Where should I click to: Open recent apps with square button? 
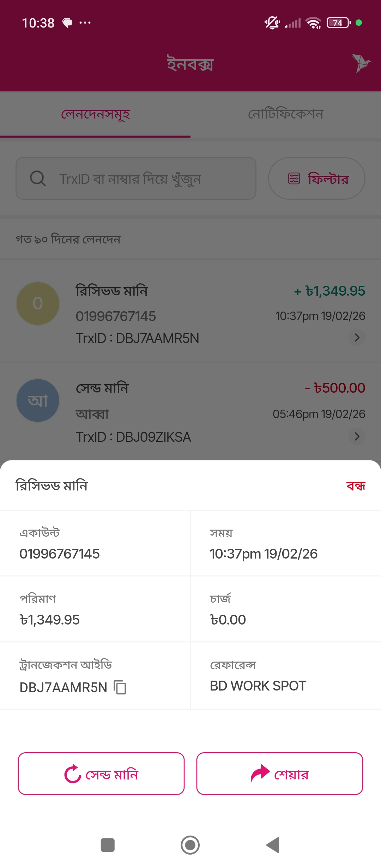click(108, 845)
